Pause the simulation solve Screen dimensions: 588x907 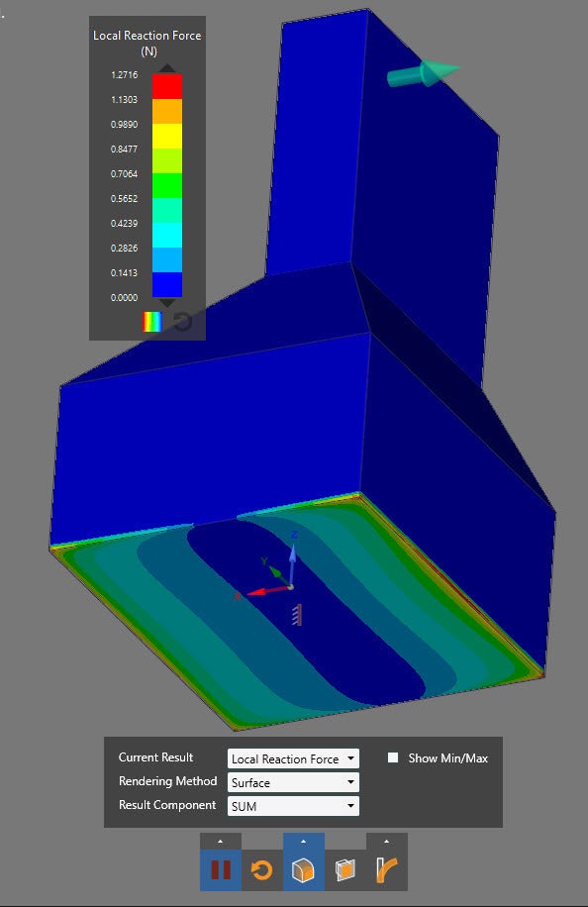point(221,870)
